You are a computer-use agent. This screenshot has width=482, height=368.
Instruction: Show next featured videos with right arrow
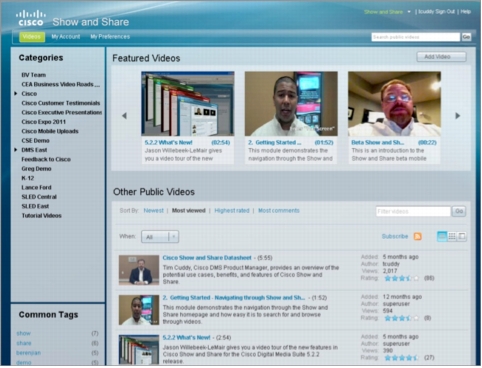tap(458, 116)
